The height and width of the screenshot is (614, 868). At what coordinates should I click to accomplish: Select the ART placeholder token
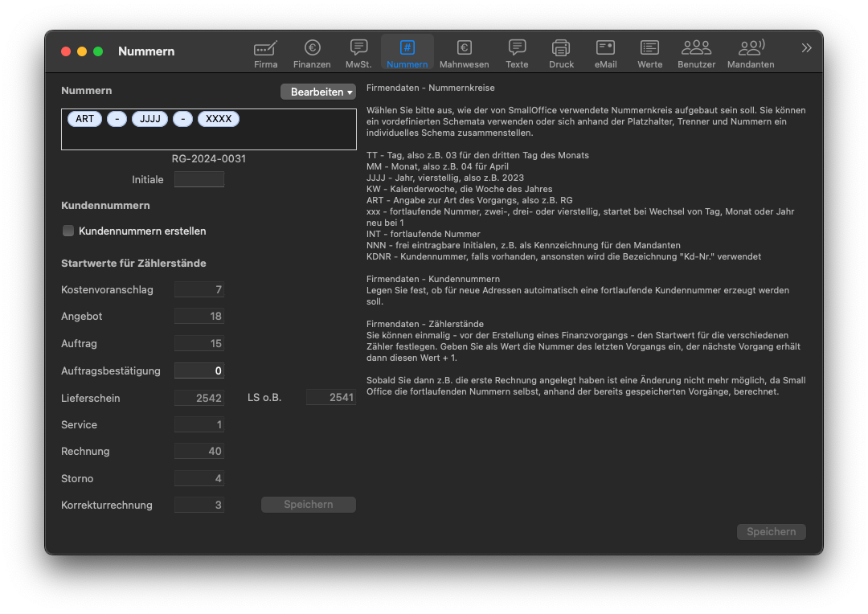pos(84,119)
